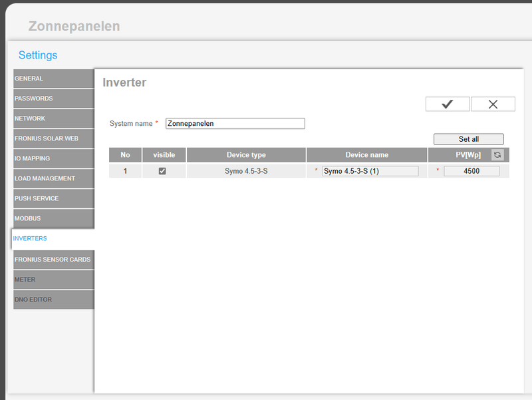The image size is (532, 400).
Task: Click the Set all button
Action: (x=469, y=139)
